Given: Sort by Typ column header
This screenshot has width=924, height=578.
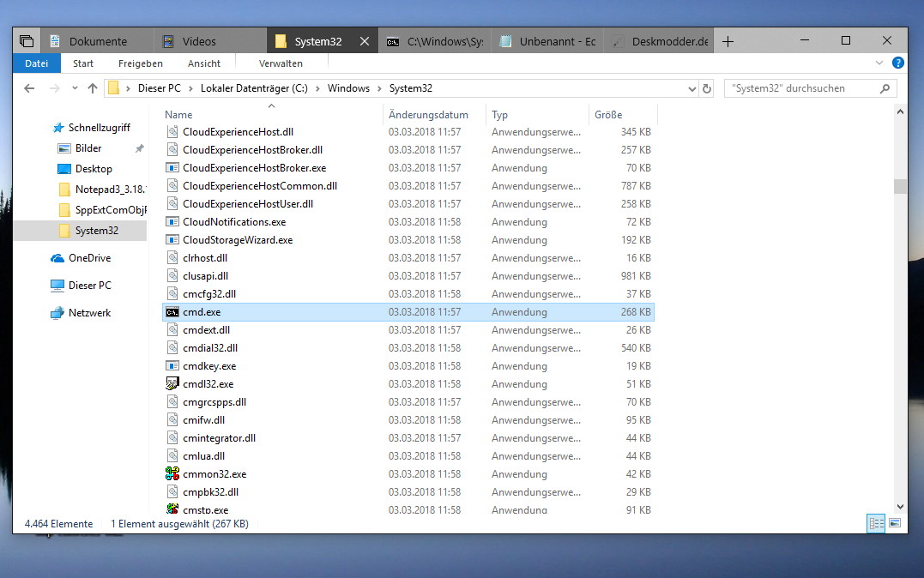Looking at the screenshot, I should pos(499,115).
